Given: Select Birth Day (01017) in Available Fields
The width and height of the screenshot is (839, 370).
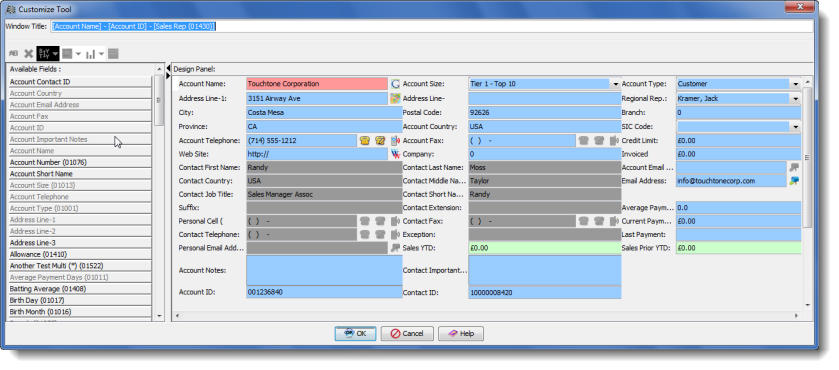Looking at the screenshot, I should tap(80, 300).
